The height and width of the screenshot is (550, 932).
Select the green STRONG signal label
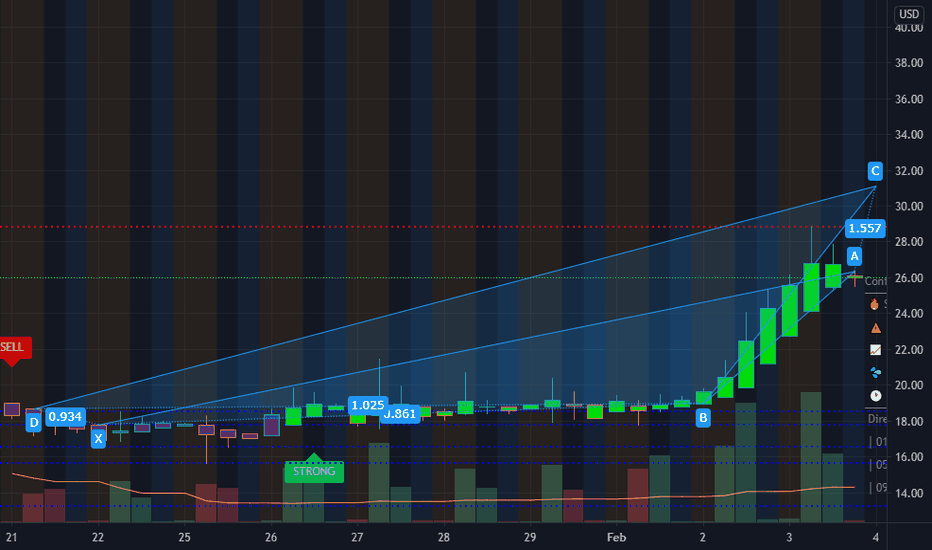[x=314, y=472]
